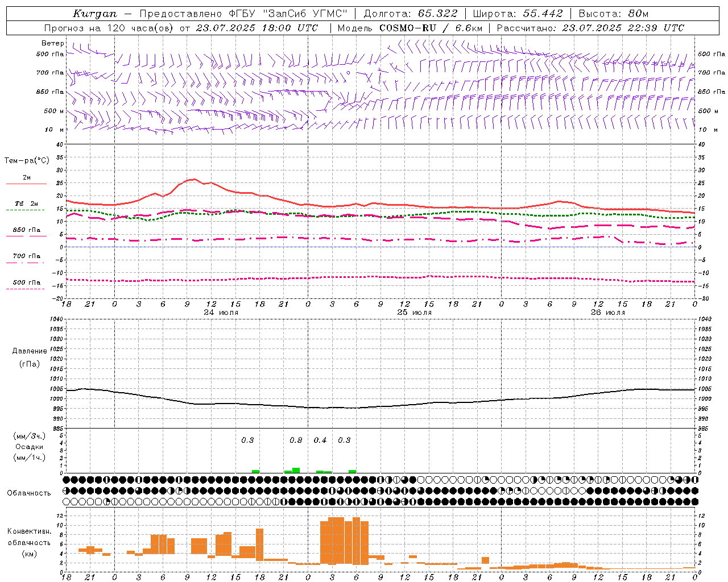
Task: Click the 0.4 precipitation value
Action: pyautogui.click(x=320, y=440)
